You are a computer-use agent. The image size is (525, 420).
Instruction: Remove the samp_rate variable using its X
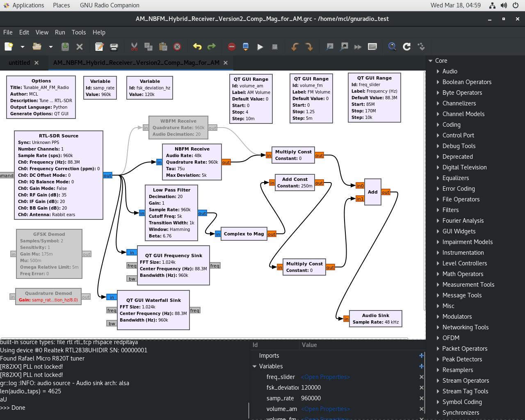pyautogui.click(x=421, y=398)
